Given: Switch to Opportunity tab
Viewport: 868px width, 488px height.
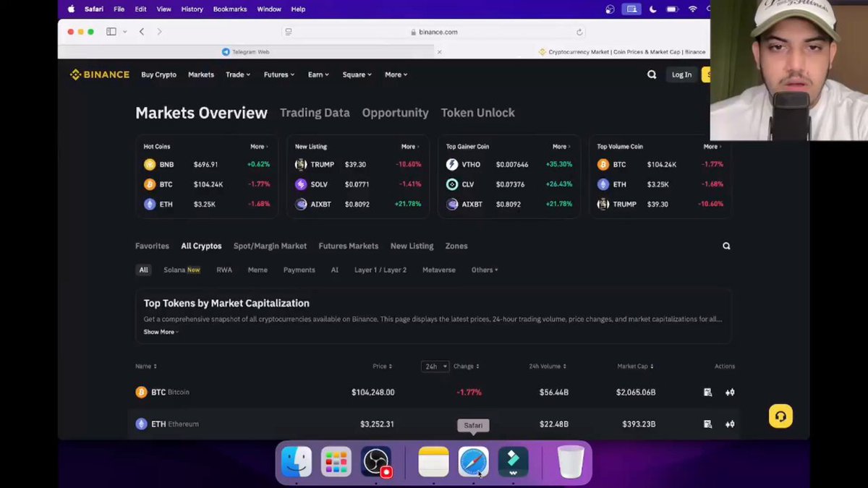Looking at the screenshot, I should (395, 113).
